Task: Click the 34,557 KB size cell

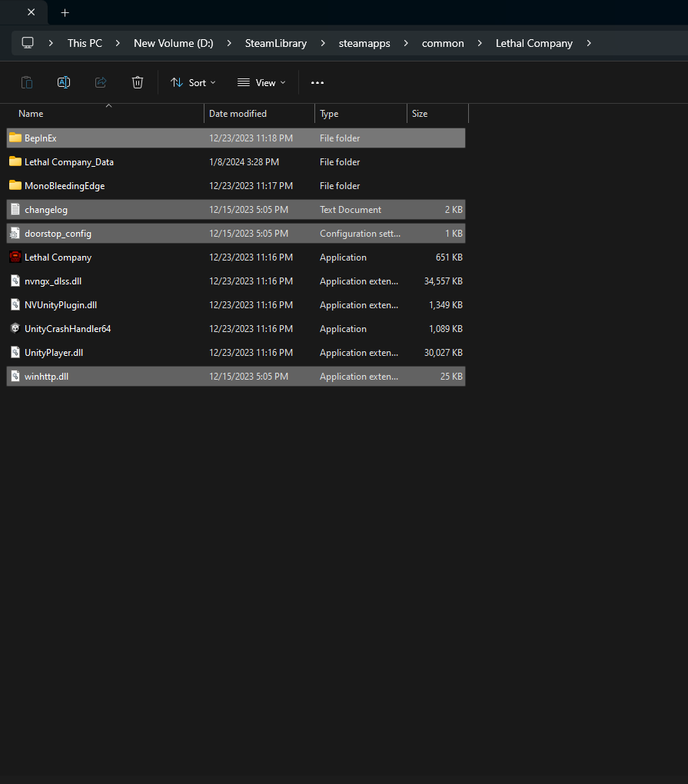Action: (444, 281)
